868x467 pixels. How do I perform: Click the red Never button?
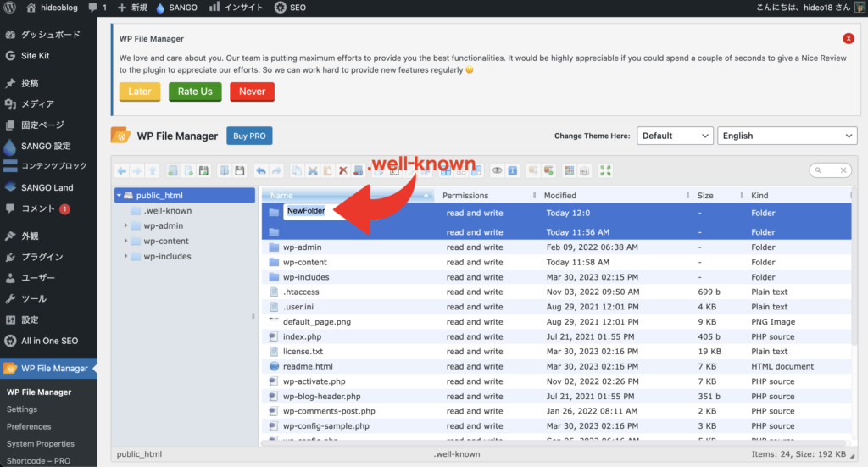tap(252, 92)
